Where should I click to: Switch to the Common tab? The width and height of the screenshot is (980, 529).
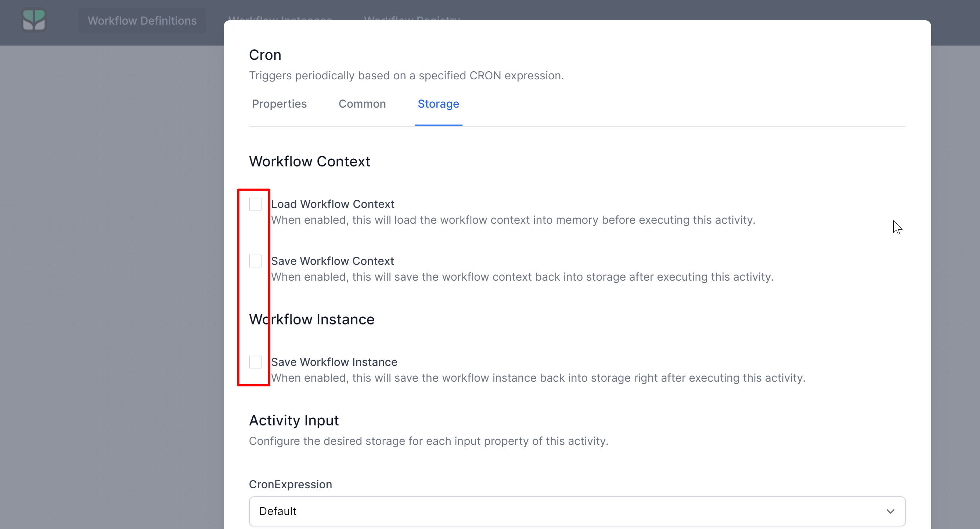[x=362, y=104]
